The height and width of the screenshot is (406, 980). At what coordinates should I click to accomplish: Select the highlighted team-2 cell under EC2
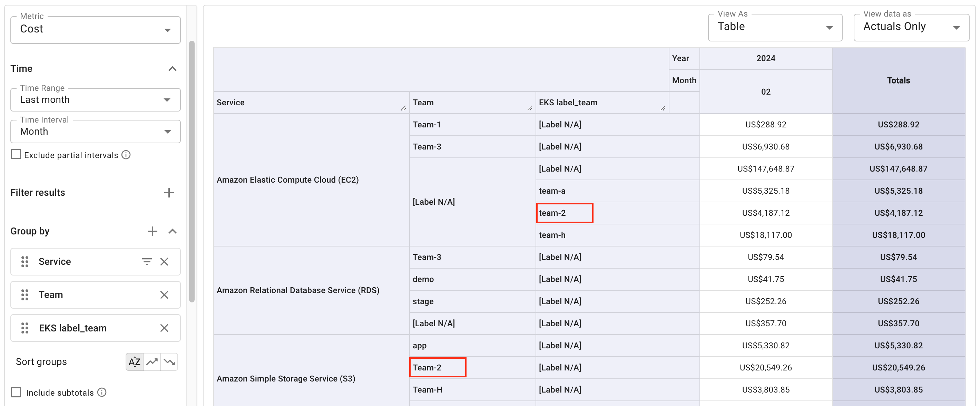pos(565,213)
